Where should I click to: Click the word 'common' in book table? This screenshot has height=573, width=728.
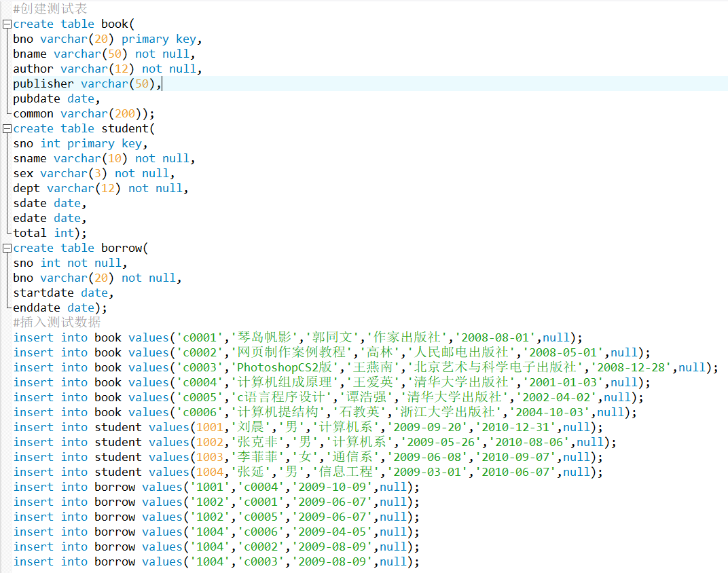[33, 114]
